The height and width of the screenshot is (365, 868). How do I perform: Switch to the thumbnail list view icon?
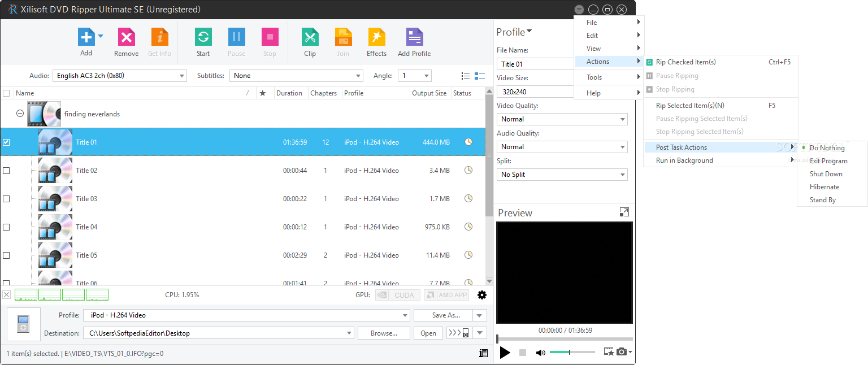coord(480,76)
